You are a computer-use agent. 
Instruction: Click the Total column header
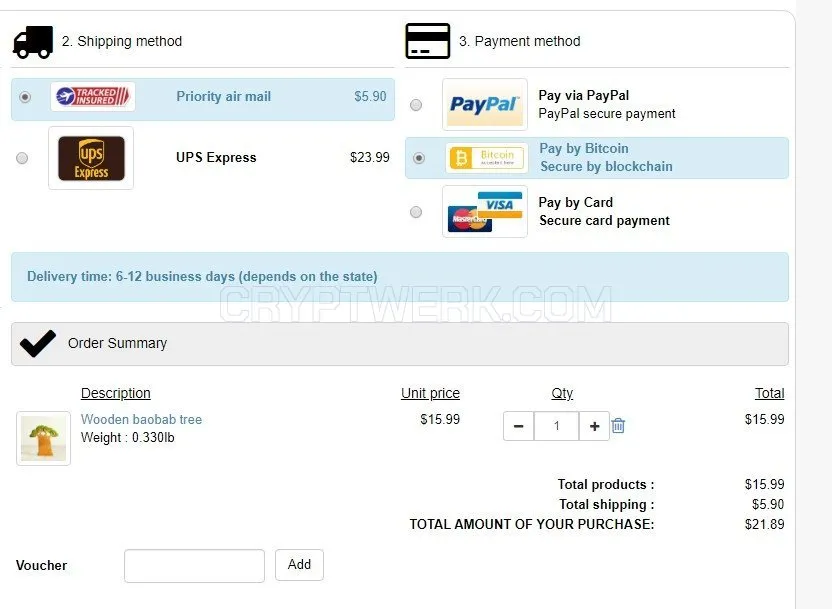[x=769, y=393]
